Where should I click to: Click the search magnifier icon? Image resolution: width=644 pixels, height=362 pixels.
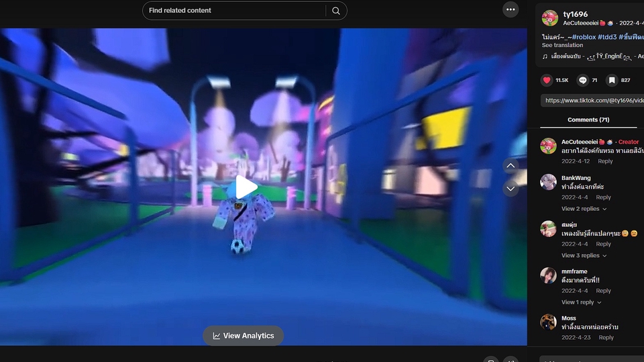336,11
